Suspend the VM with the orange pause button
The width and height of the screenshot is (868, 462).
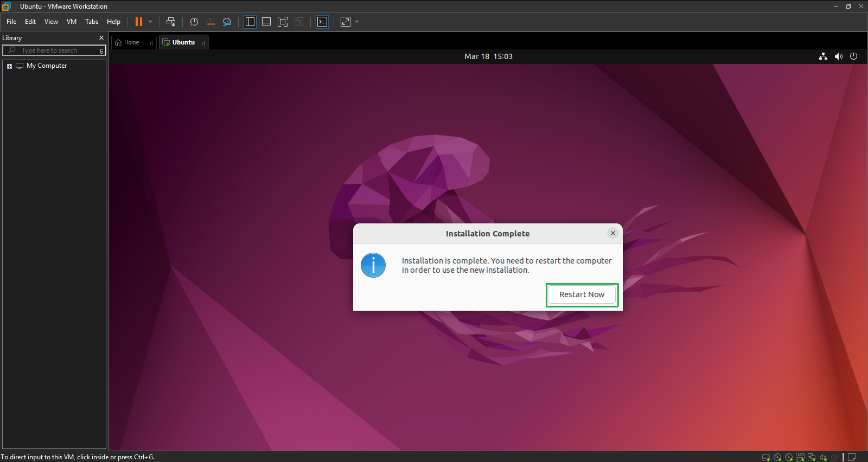point(139,22)
